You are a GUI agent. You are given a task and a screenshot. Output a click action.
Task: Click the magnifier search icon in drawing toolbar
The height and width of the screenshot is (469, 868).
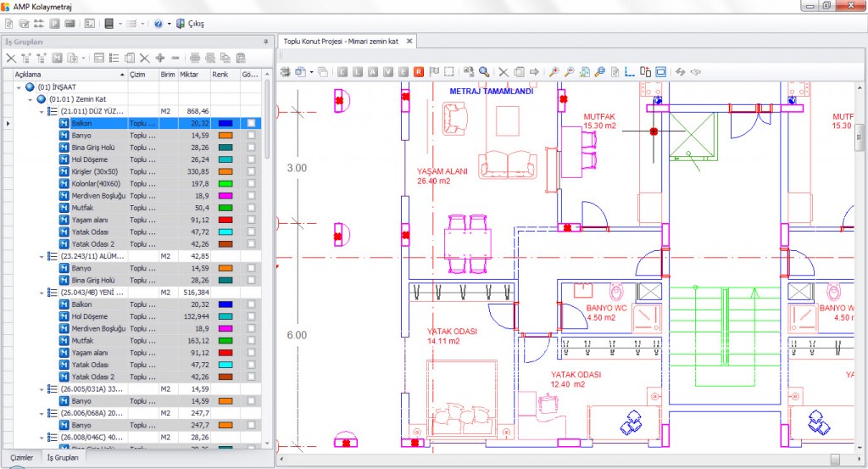[483, 72]
